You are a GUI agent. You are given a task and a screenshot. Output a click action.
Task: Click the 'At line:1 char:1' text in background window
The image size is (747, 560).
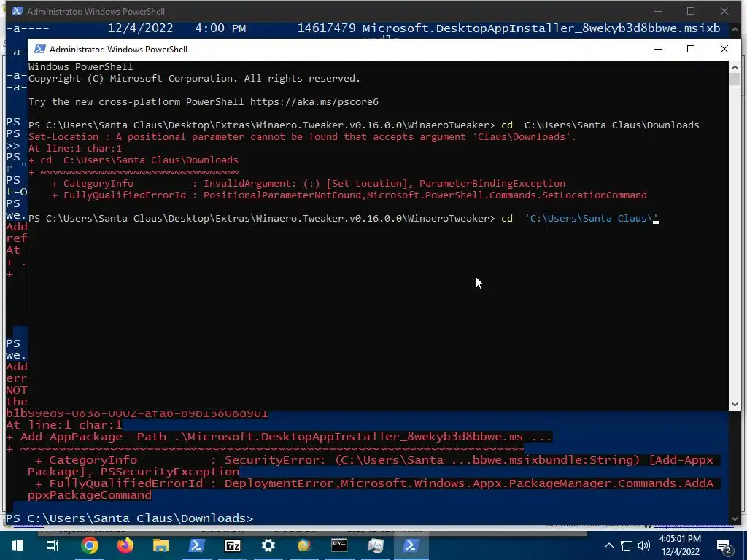[x=64, y=425]
